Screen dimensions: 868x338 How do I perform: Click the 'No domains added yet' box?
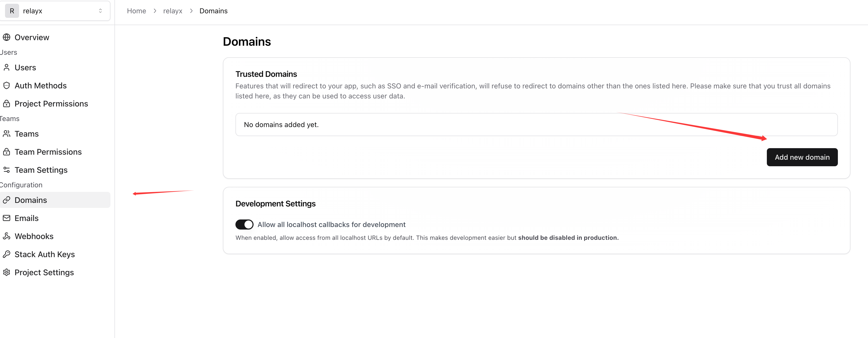pyautogui.click(x=536, y=124)
